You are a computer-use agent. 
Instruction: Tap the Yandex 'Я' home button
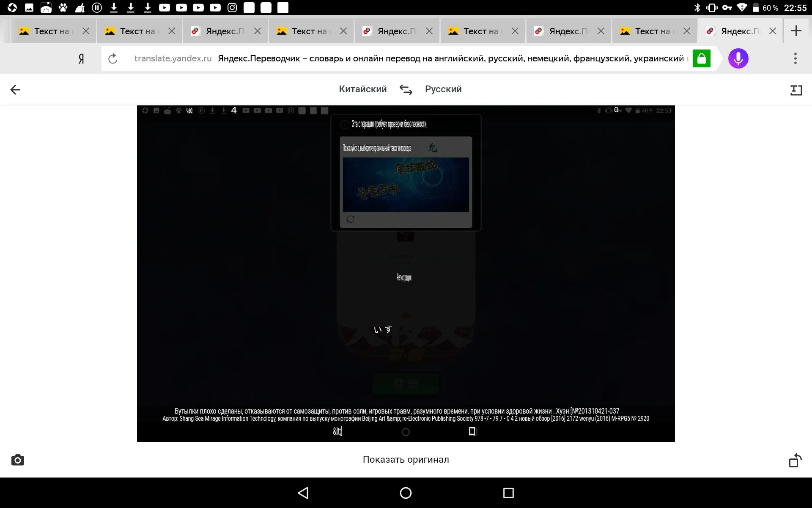tap(81, 59)
